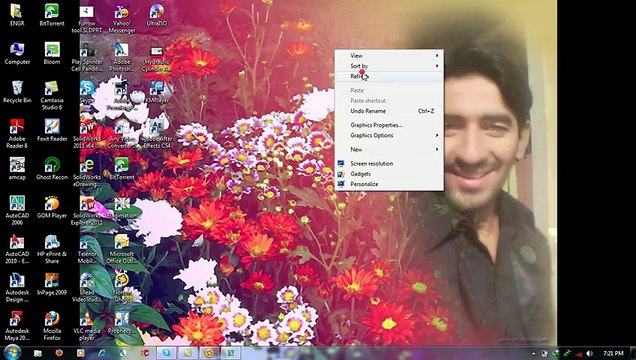Select the Play Splinter Cell Pandora shortcut
This screenshot has width=636, height=360.
[87, 57]
